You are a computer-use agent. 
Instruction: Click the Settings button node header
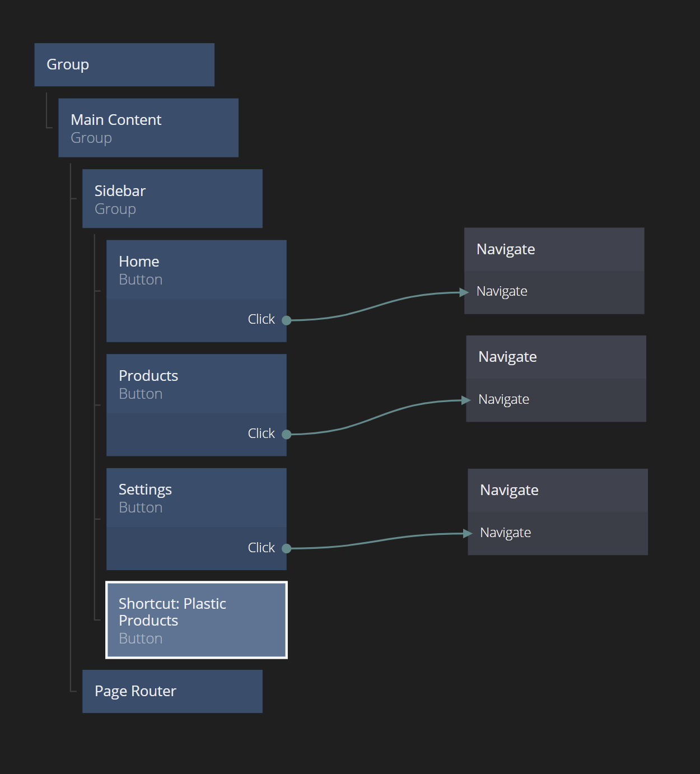click(x=196, y=498)
